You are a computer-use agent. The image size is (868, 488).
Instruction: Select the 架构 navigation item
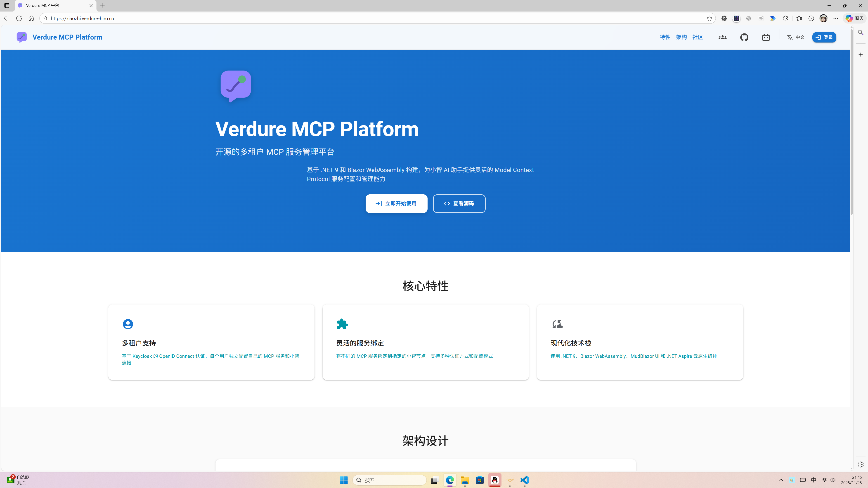pyautogui.click(x=681, y=37)
